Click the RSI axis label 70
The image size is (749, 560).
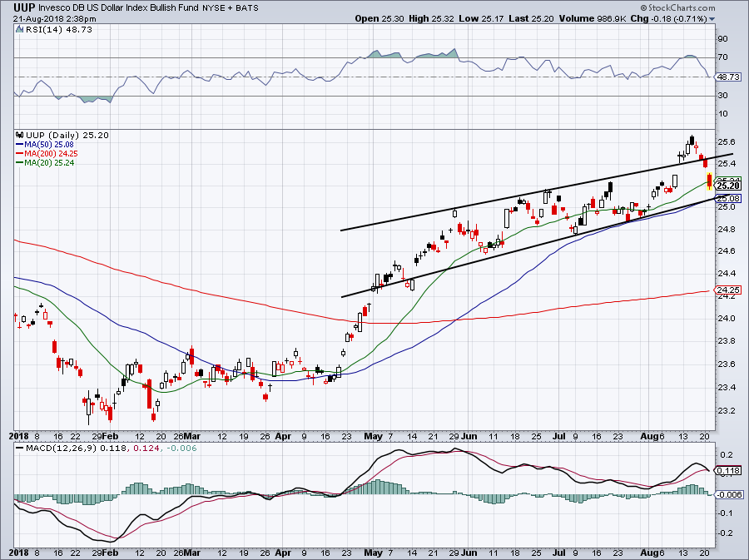point(722,57)
